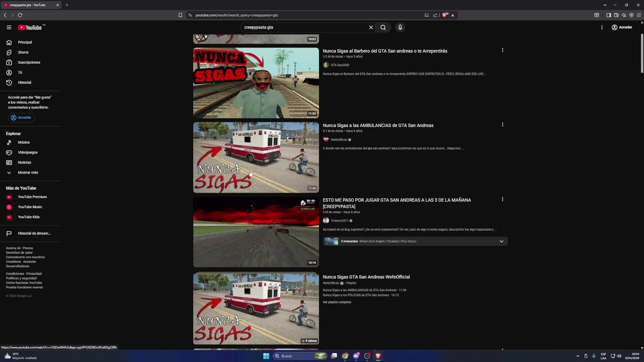Bookmark the page with the bookmark icon
644x362 pixels.
pos(180,15)
